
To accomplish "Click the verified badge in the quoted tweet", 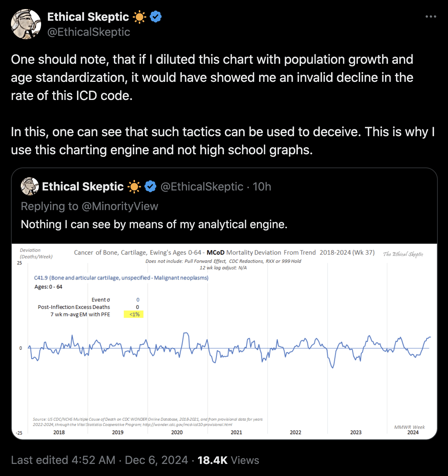I will (150, 186).
